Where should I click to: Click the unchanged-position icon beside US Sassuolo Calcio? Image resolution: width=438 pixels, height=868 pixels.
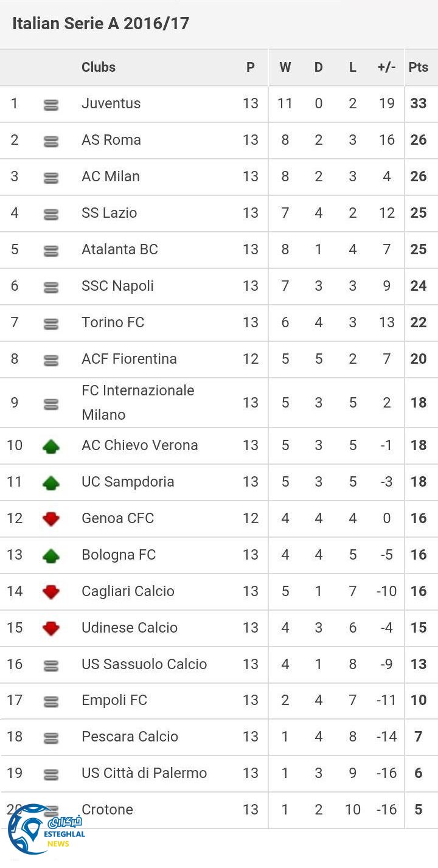click(x=51, y=665)
